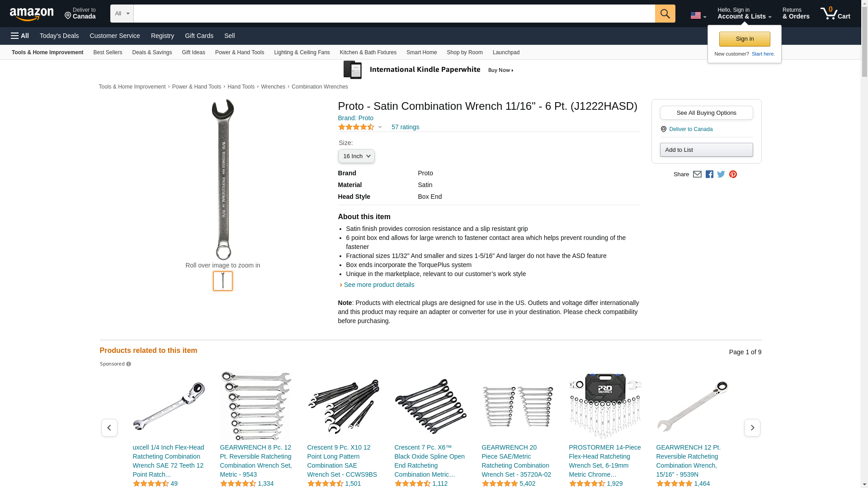This screenshot has height=488, width=868.
Task: Share product on Facebook icon
Action: click(709, 174)
